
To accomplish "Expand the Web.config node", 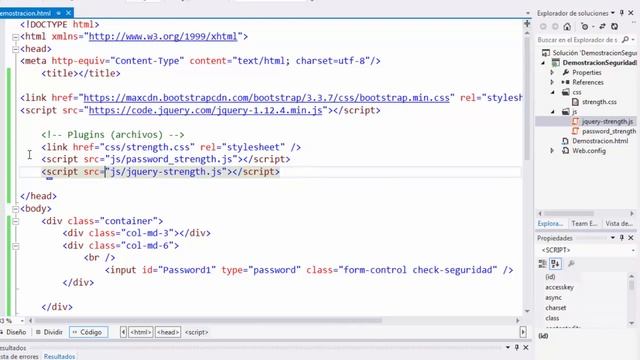I will (x=552, y=151).
